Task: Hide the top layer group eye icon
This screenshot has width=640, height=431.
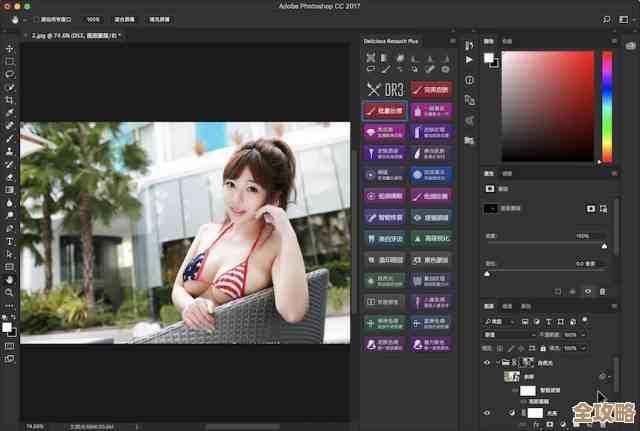Action: click(x=487, y=362)
